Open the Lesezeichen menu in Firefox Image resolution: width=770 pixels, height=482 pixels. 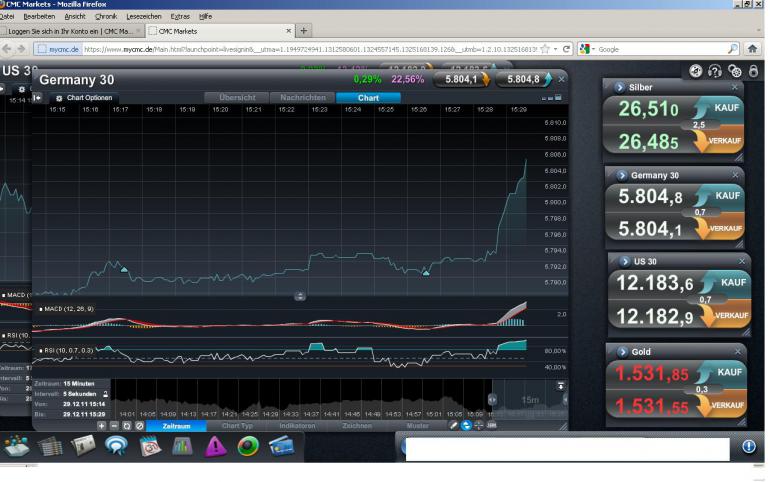[x=144, y=16]
